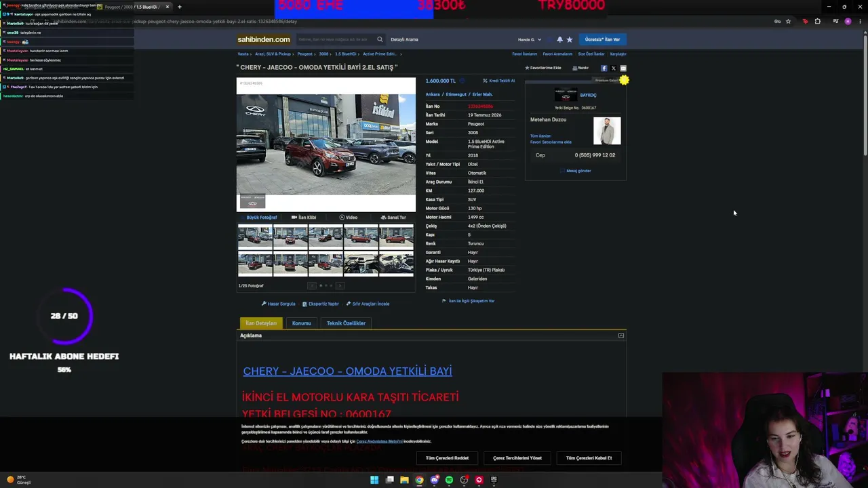Screen dimensions: 868x488
Task: Click Vasıta breadcrumb link
Action: tap(243, 54)
